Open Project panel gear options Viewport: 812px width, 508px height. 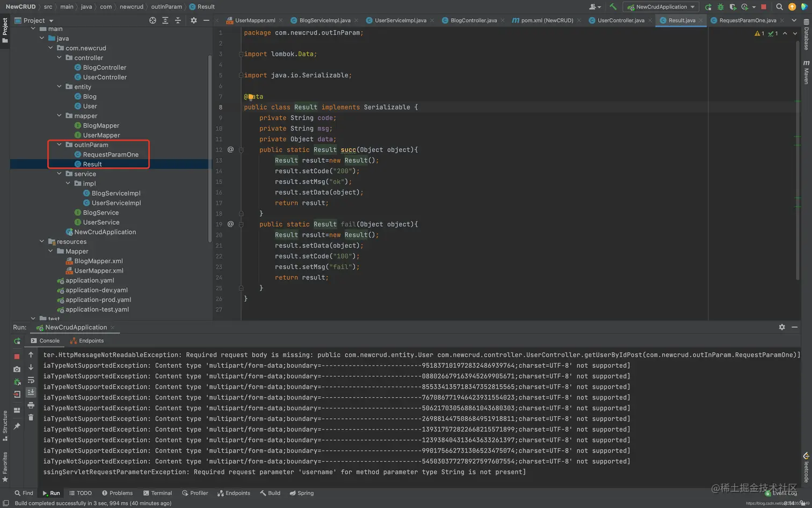pos(194,20)
